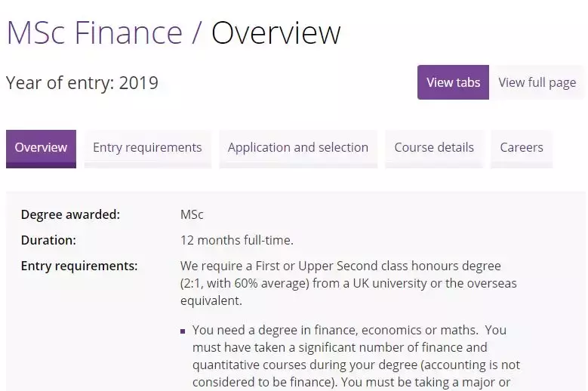The image size is (588, 391).
Task: Click the 12 months full-time text
Action: (236, 240)
